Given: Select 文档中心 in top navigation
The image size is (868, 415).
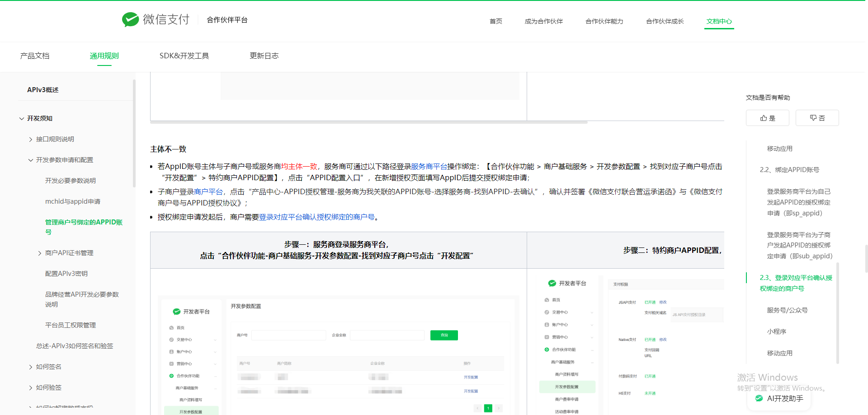Looking at the screenshot, I should point(719,21).
